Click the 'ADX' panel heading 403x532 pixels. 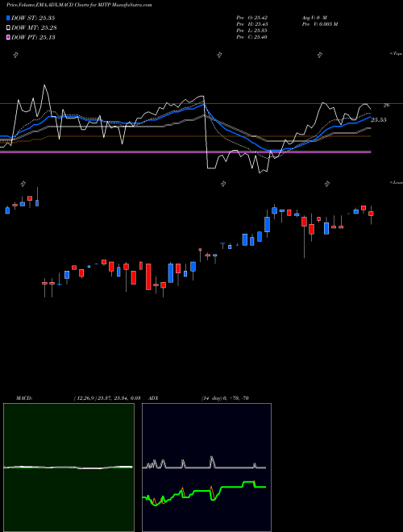pos(154,398)
